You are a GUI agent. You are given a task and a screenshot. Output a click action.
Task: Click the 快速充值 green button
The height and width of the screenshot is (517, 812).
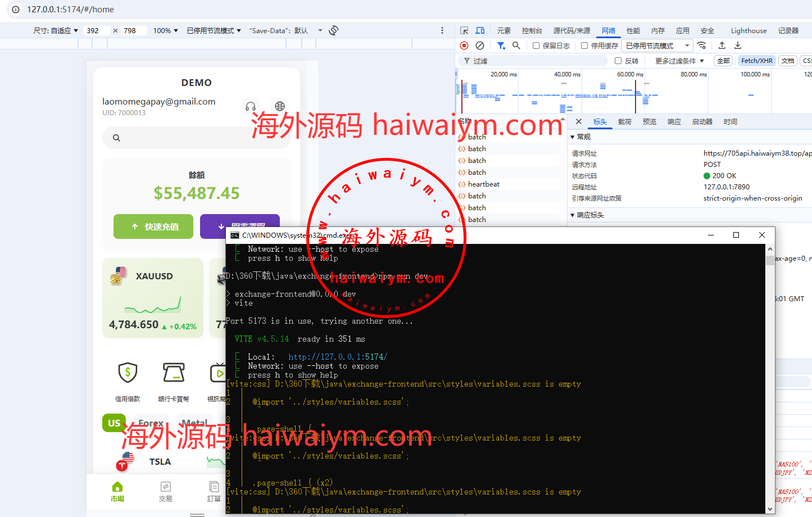(x=153, y=226)
